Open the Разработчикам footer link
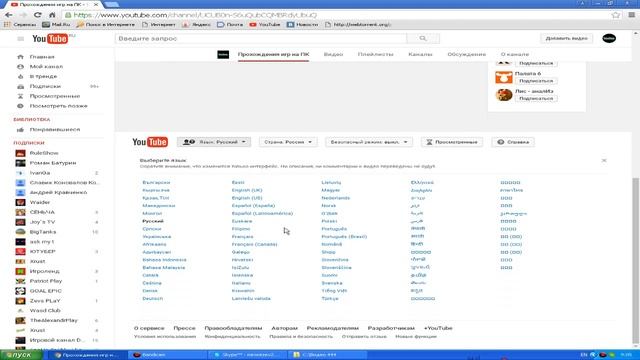The image size is (640, 360). [391, 328]
